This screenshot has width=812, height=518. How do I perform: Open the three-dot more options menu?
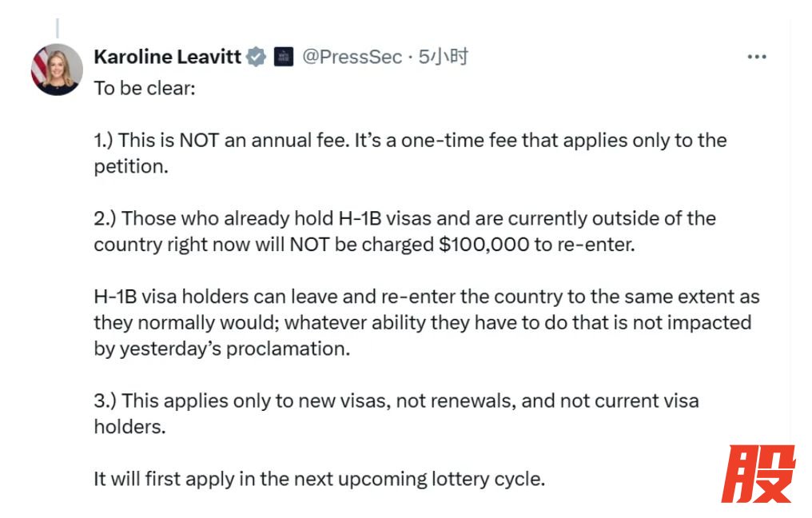(x=756, y=57)
